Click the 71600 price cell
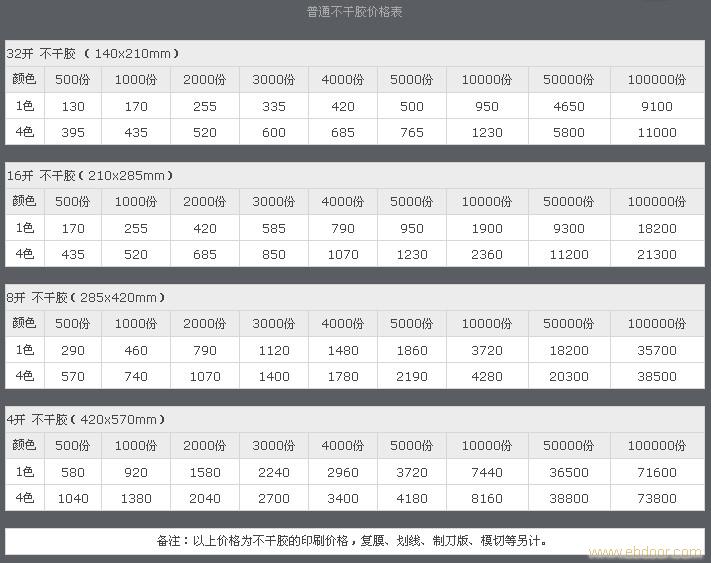The image size is (711, 563). click(x=656, y=472)
